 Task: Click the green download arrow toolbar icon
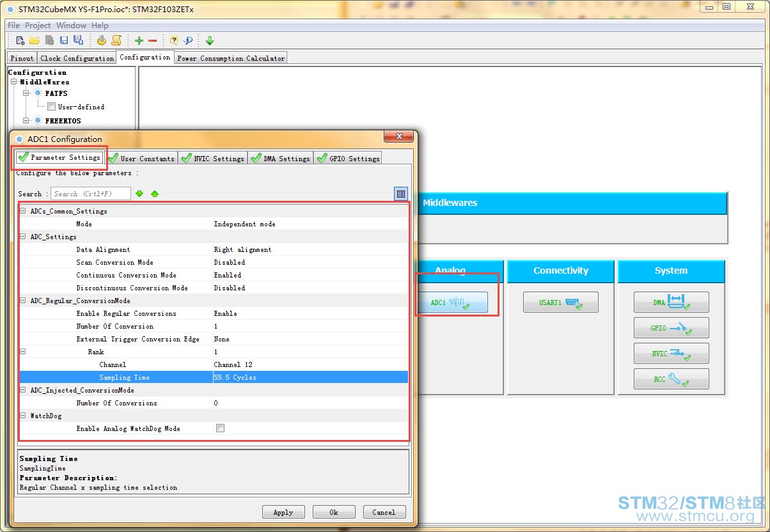210,40
